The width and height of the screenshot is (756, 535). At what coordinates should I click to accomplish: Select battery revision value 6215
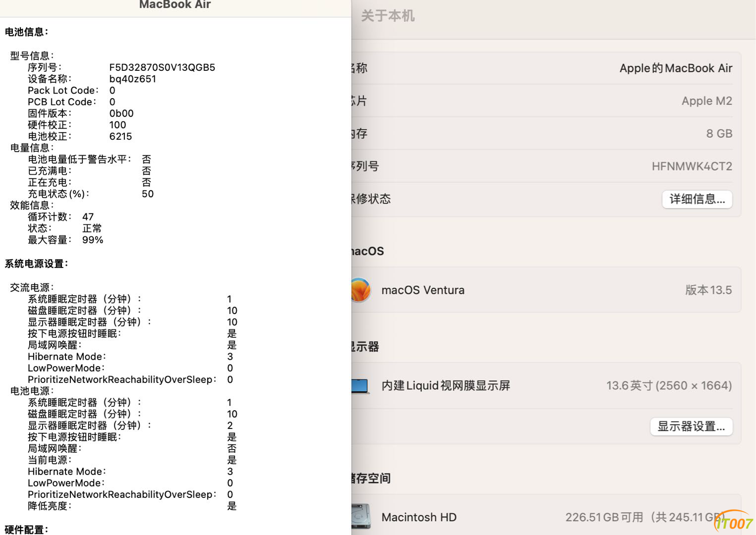pyautogui.click(x=120, y=136)
